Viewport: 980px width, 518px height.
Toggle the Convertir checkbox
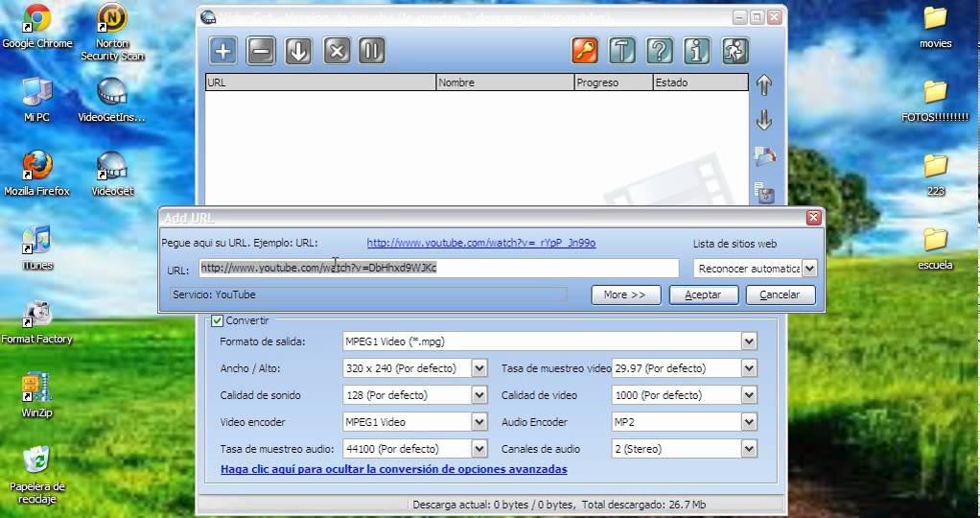217,320
